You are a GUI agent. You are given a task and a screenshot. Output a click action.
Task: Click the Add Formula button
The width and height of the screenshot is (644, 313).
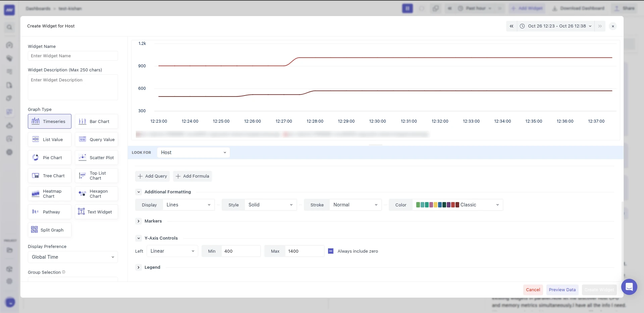pyautogui.click(x=193, y=176)
